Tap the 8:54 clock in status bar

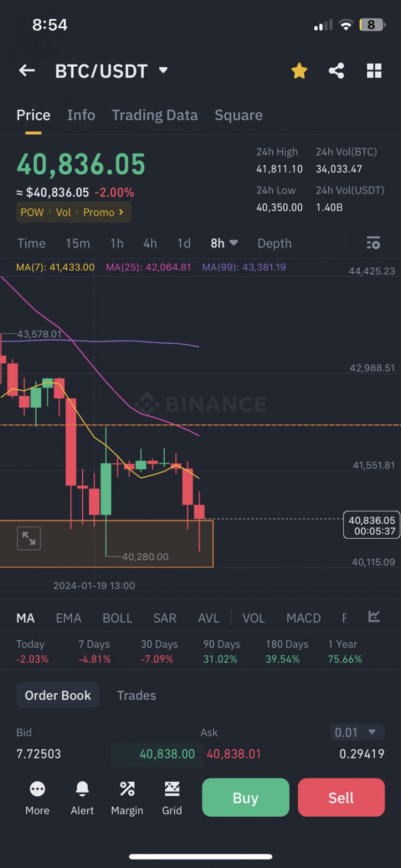50,25
